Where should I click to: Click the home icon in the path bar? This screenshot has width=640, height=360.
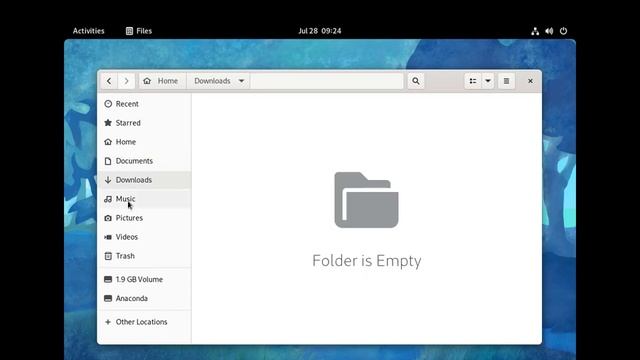[x=147, y=81]
